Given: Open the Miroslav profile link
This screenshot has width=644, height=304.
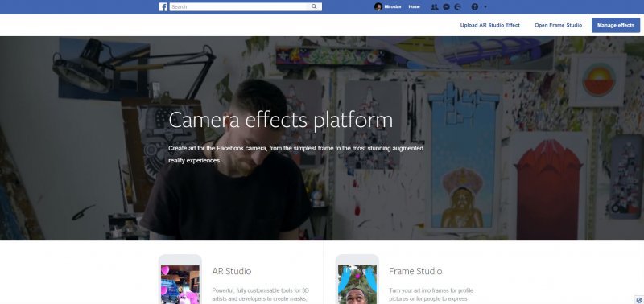Looking at the screenshot, I should click(x=393, y=7).
